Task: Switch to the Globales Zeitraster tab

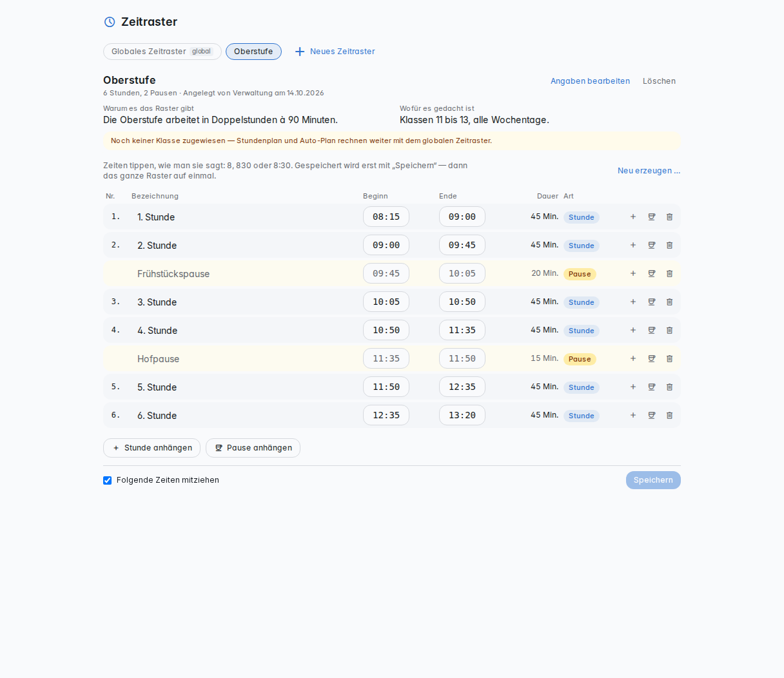Action: (162, 52)
